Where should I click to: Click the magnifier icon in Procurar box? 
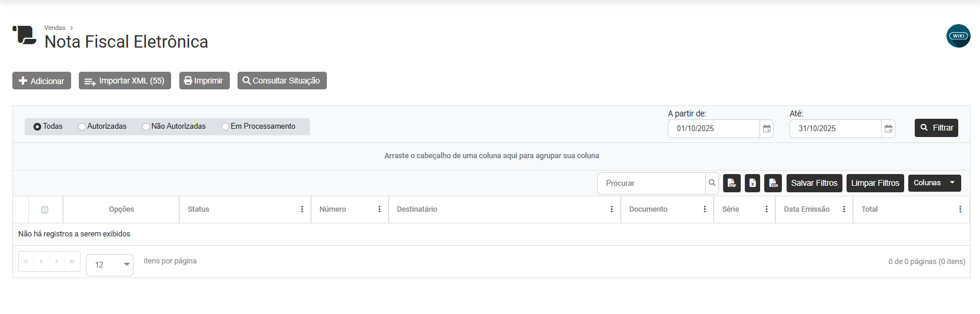click(712, 183)
